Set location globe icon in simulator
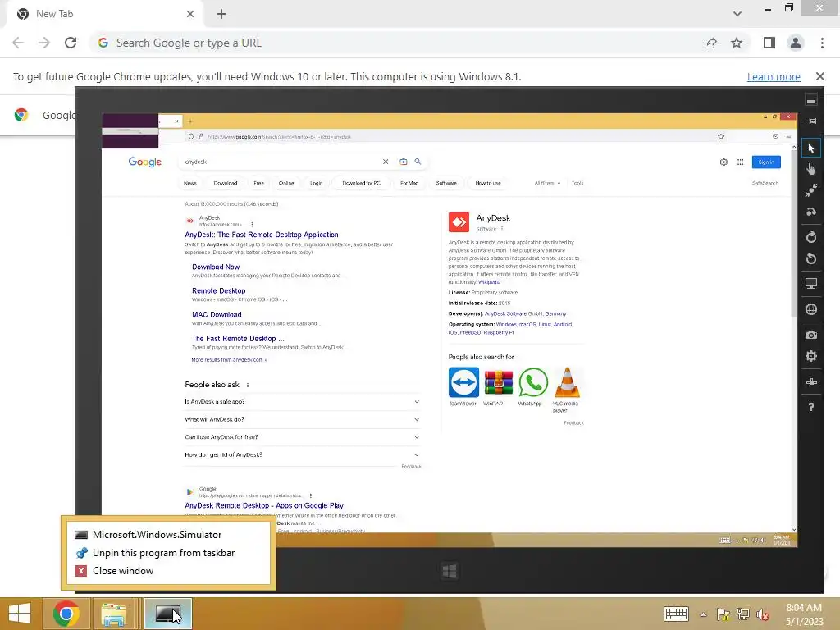The height and width of the screenshot is (630, 840). tap(811, 309)
